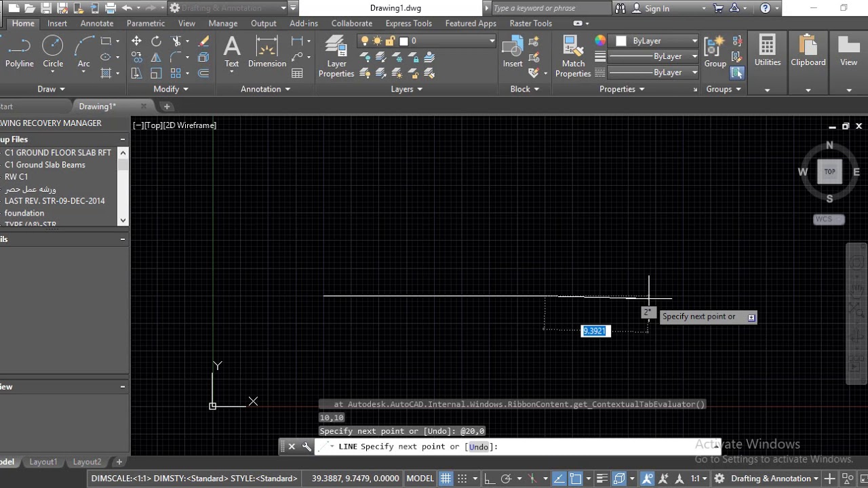Click the Undo option in command line
Viewport: 868px width, 488px height.
coord(479,447)
